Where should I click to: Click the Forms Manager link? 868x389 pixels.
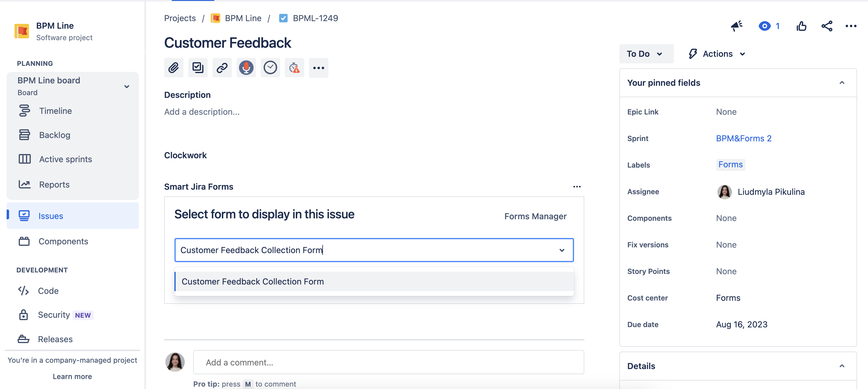(x=535, y=217)
